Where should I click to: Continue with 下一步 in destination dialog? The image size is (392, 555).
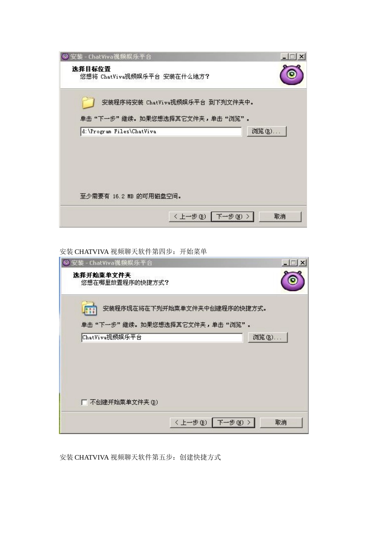tap(233, 216)
